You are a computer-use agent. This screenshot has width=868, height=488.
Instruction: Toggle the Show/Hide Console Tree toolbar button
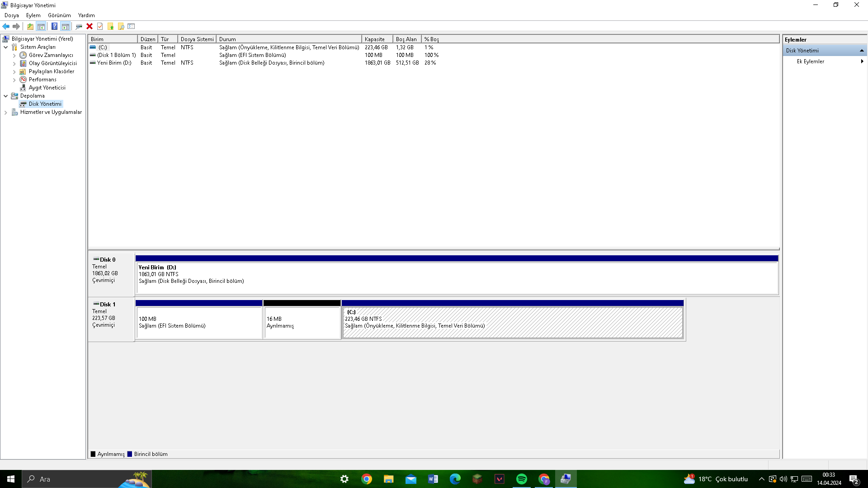pos(41,26)
